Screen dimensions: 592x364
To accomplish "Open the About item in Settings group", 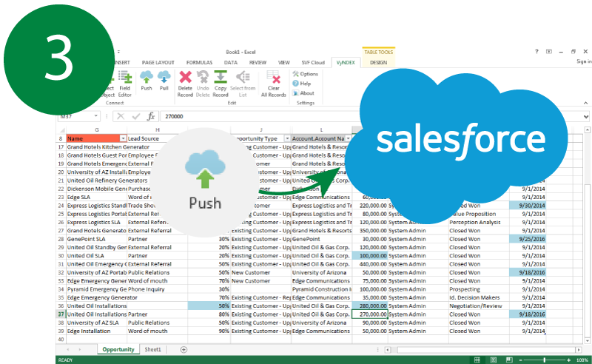I will click(303, 93).
